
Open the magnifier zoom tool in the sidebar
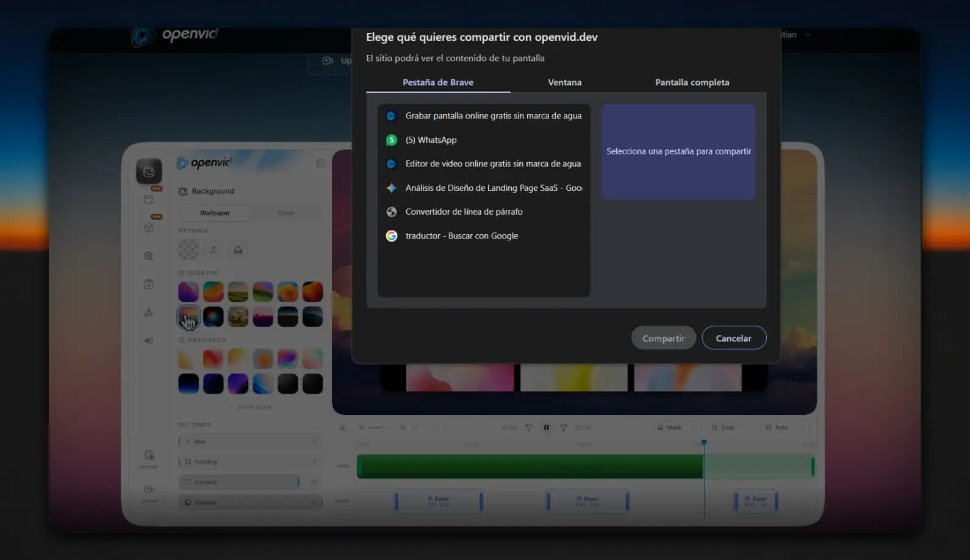tap(148, 256)
